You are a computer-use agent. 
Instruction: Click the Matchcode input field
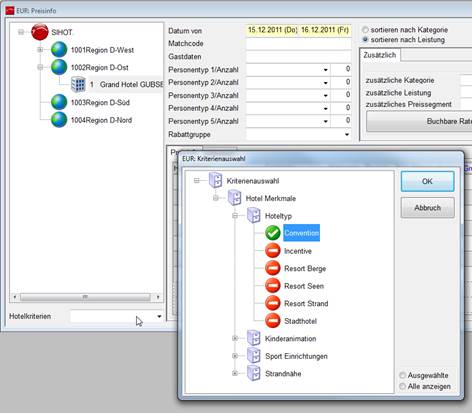(298, 43)
